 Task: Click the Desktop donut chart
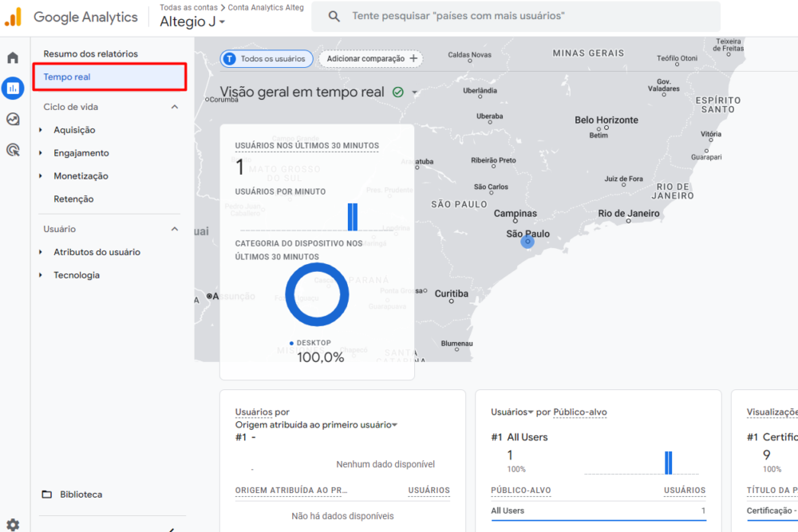[x=317, y=294]
